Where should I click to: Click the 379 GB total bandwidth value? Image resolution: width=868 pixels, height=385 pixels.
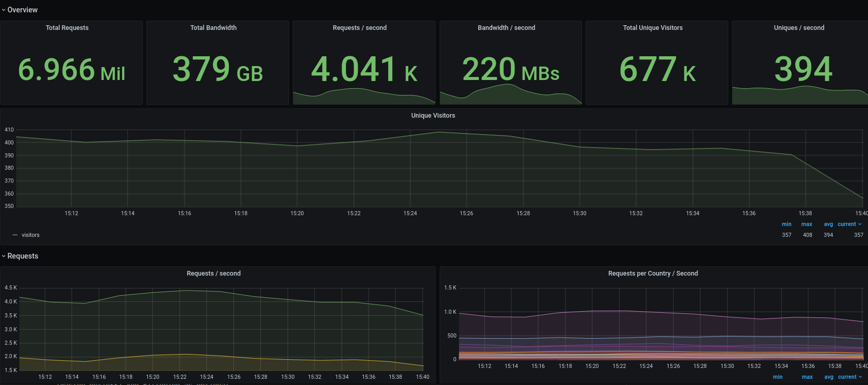pyautogui.click(x=218, y=70)
